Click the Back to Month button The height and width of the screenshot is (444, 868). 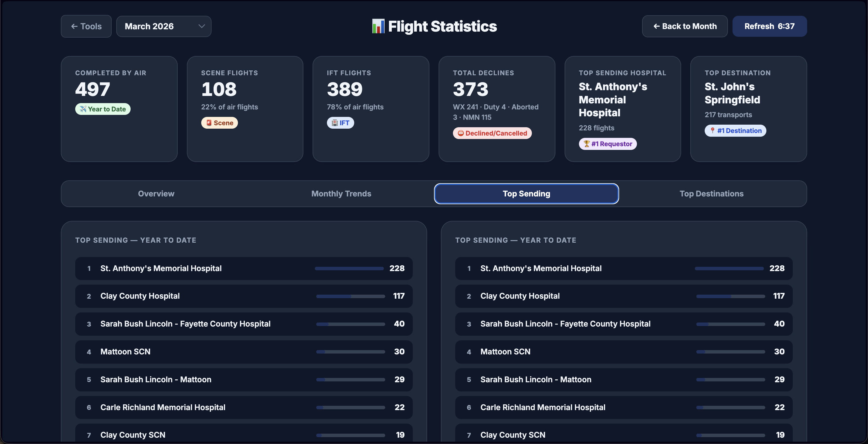pyautogui.click(x=685, y=26)
